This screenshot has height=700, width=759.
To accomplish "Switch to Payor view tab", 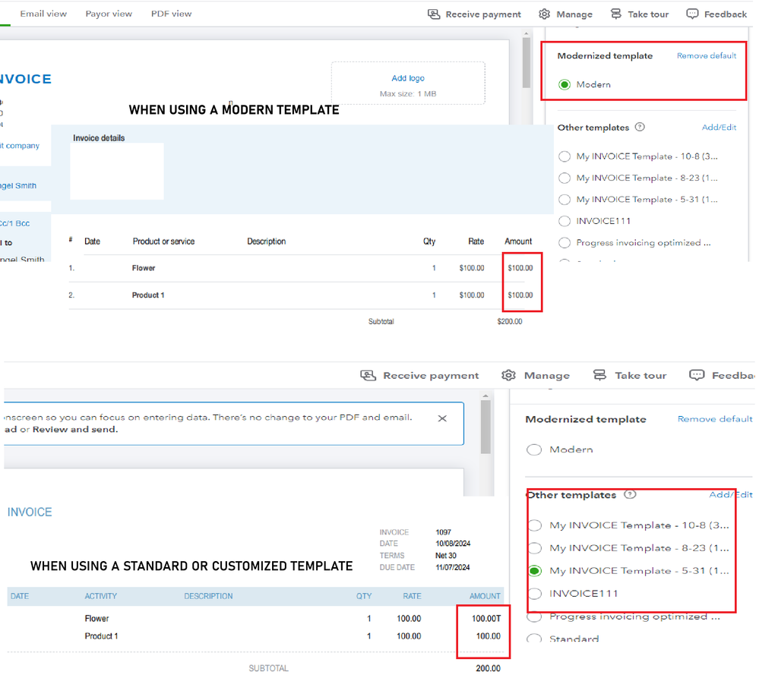I will tap(109, 14).
